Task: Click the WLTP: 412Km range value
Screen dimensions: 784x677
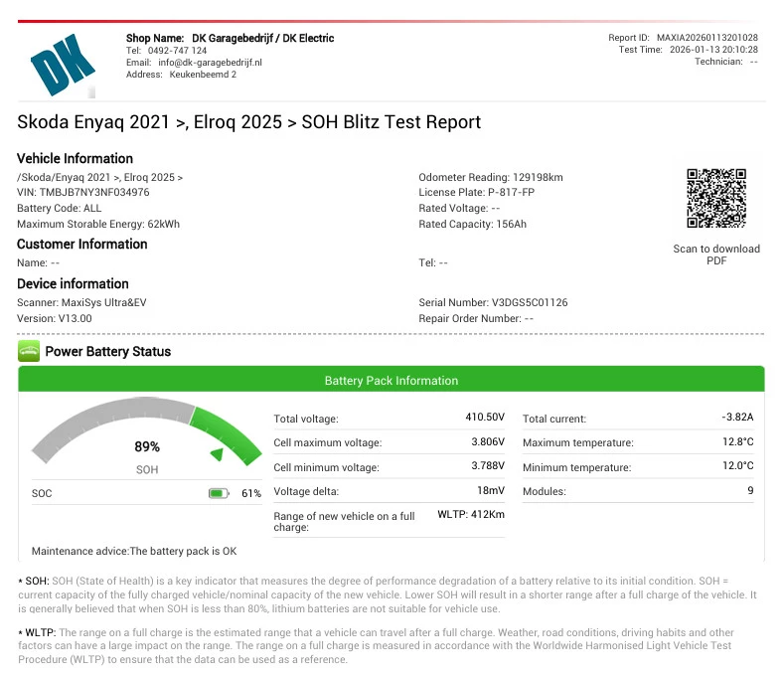Action: pos(471,515)
